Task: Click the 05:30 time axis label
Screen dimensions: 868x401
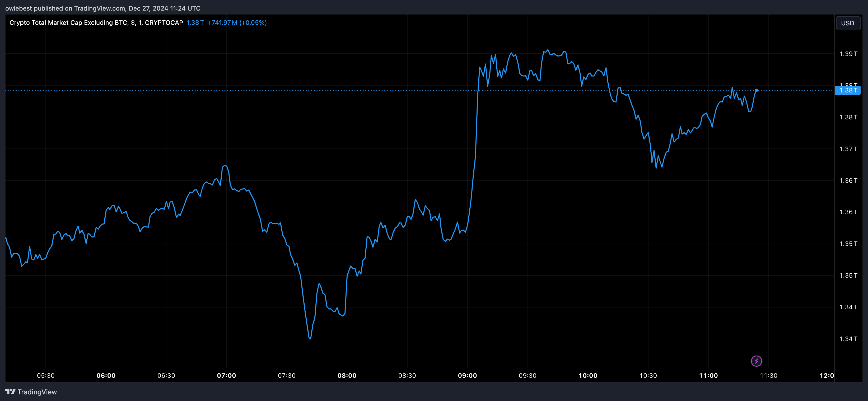Action: pos(46,375)
